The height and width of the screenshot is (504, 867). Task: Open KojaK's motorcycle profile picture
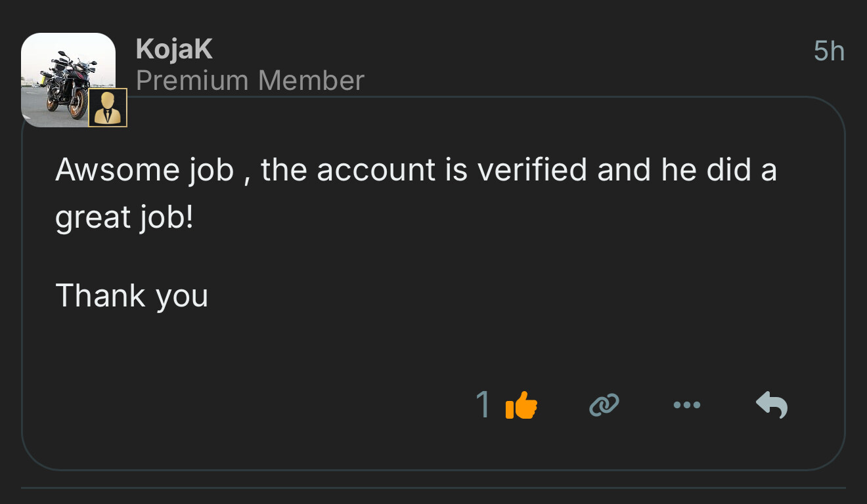(66, 77)
